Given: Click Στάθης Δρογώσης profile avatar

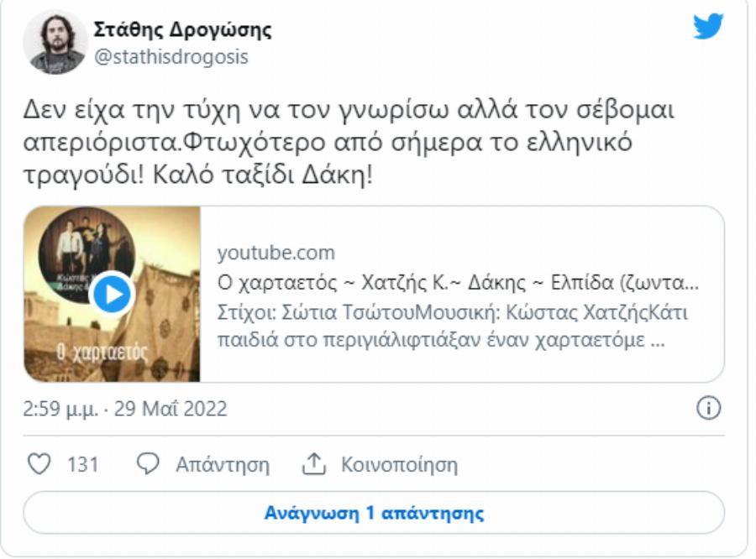Looking at the screenshot, I should [54, 37].
